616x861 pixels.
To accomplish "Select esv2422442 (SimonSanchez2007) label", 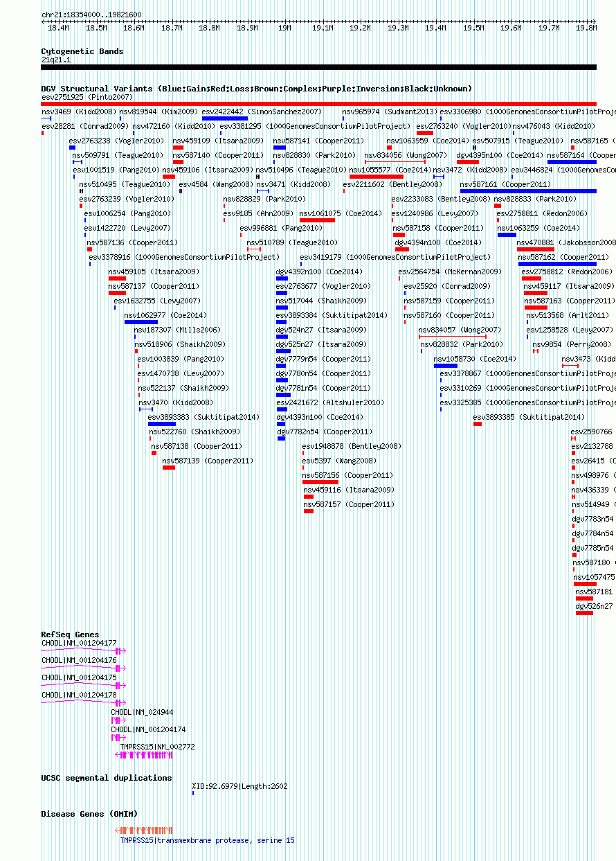I will [262, 112].
